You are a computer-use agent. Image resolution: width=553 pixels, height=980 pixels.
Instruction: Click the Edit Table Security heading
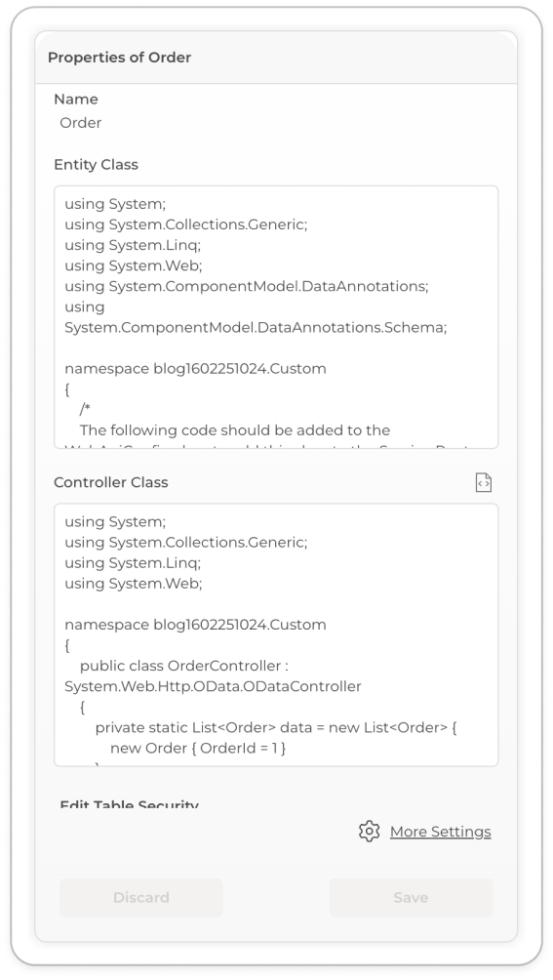[129, 804]
